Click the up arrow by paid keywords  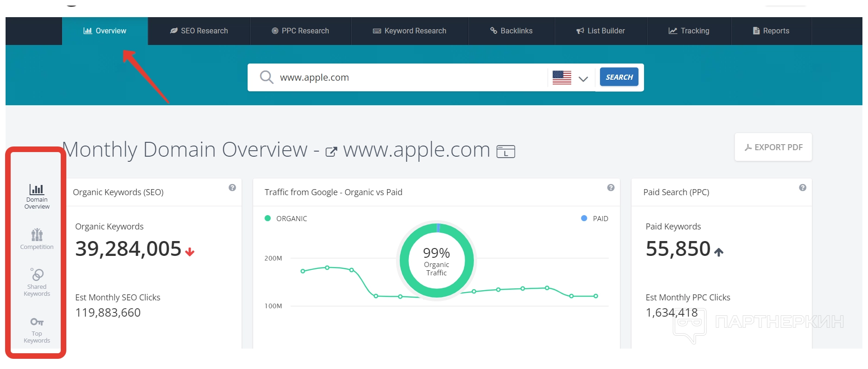(x=719, y=252)
